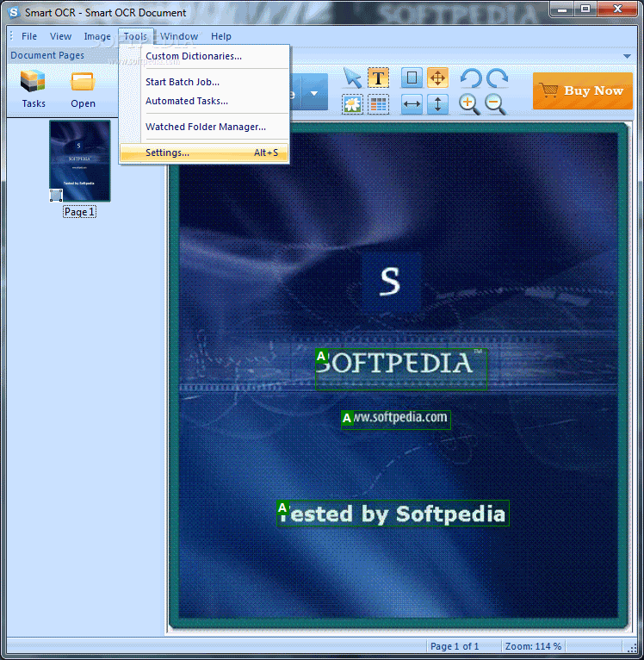644x660 pixels.
Task: Expand the toolbar options arrow at top right
Action: 627,56
